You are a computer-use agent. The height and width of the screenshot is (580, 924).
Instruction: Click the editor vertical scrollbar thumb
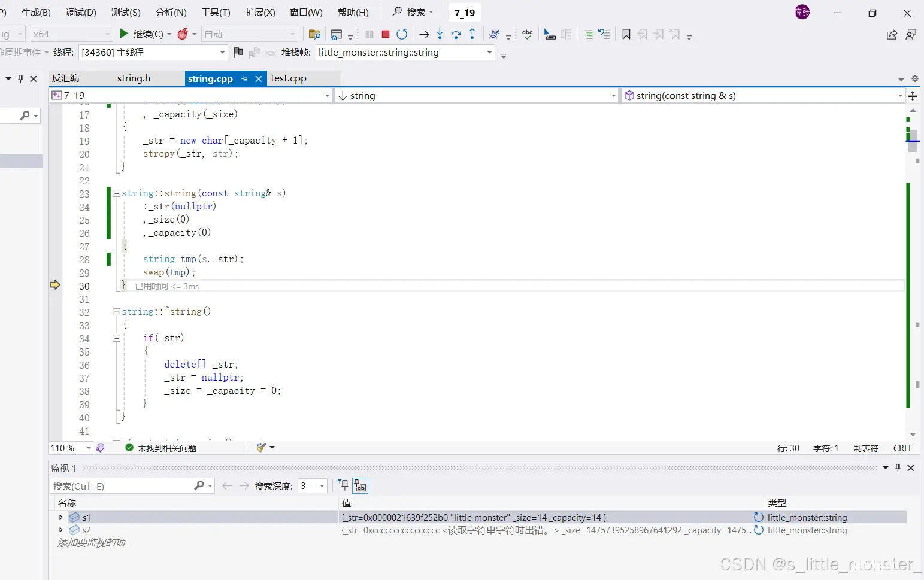[x=913, y=141]
